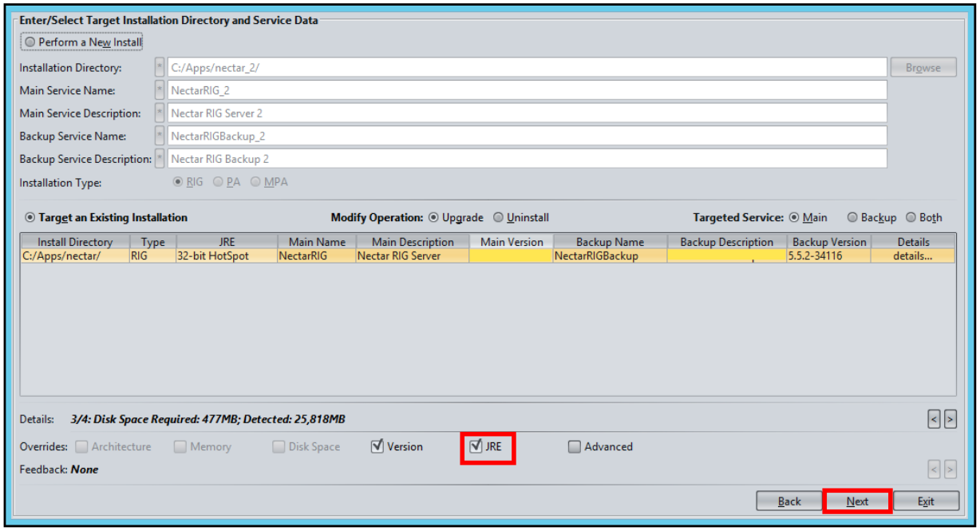Show next details message arrow

point(950,418)
